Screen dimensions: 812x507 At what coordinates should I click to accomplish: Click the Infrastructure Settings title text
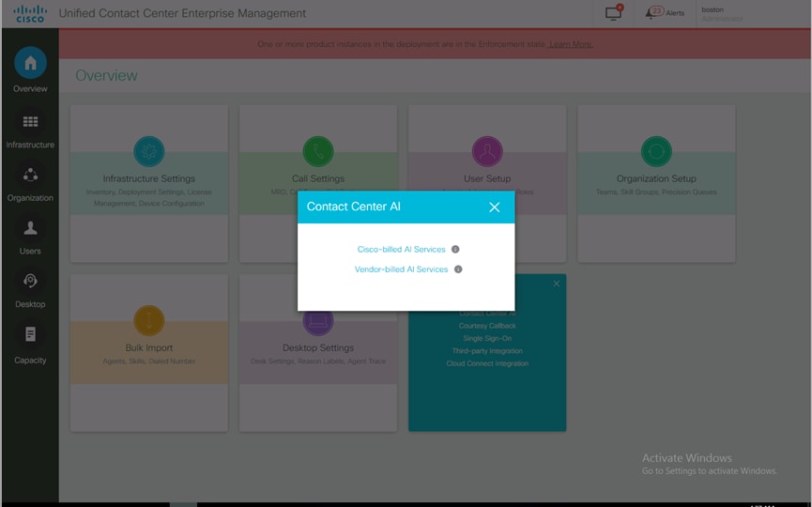pos(149,178)
